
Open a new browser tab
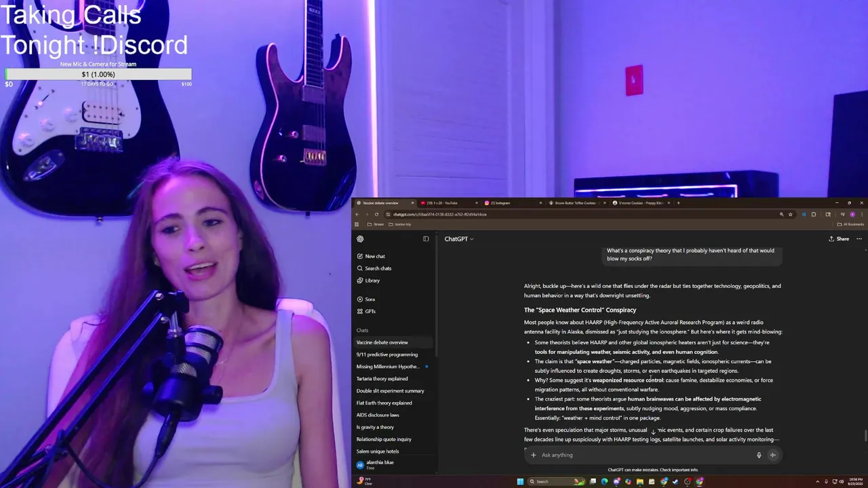tap(678, 203)
